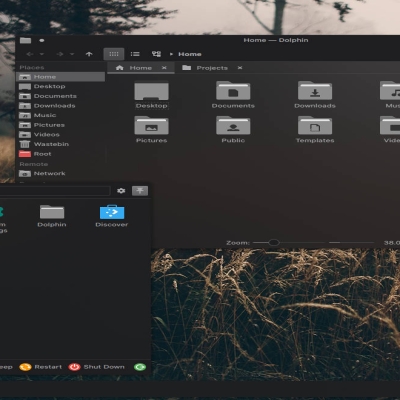This screenshot has height=400, width=400.
Task: Launch Discover from the application launcher
Action: (112, 216)
